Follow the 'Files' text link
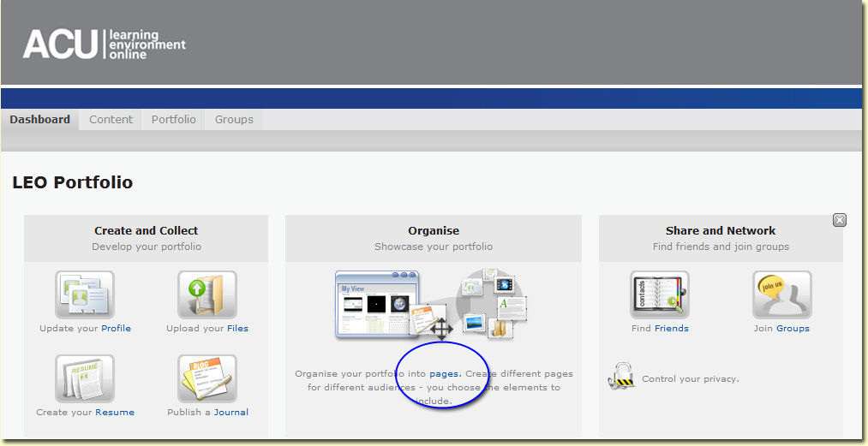 point(237,329)
